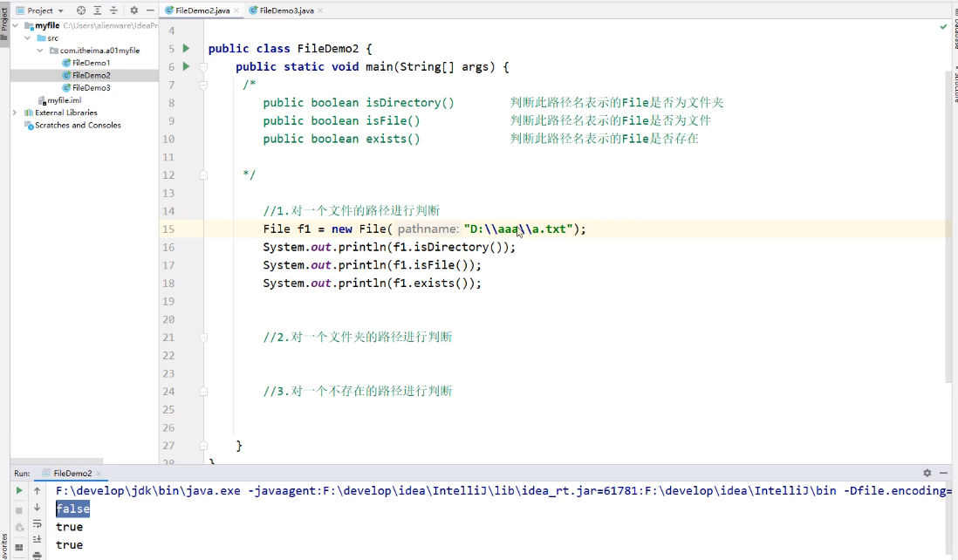Expand External Libraries
Image resolution: width=958 pixels, height=560 pixels.
(x=14, y=112)
